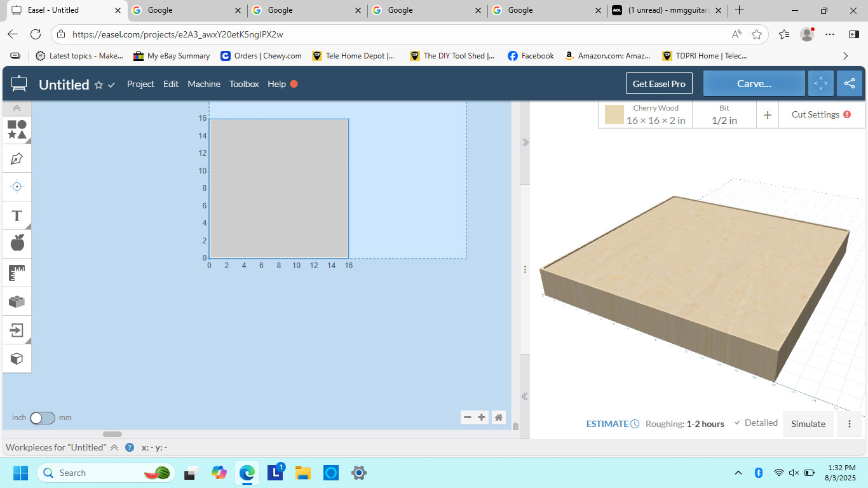
Task: Click the Simulate button
Action: tap(808, 424)
